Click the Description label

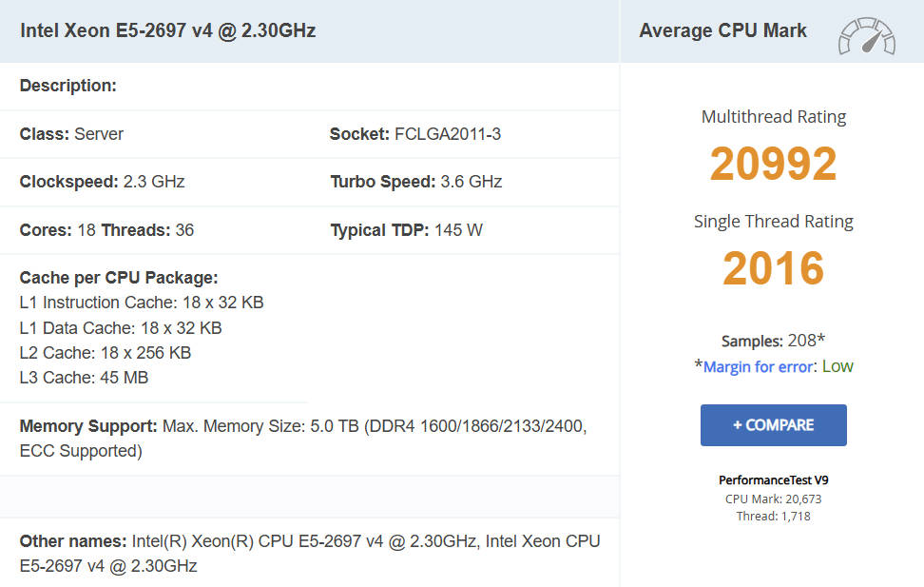[67, 86]
